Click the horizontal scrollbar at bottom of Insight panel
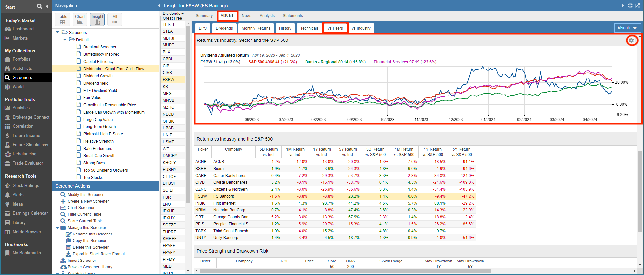Image resolution: width=644 pixels, height=275 pixels. coord(345,271)
